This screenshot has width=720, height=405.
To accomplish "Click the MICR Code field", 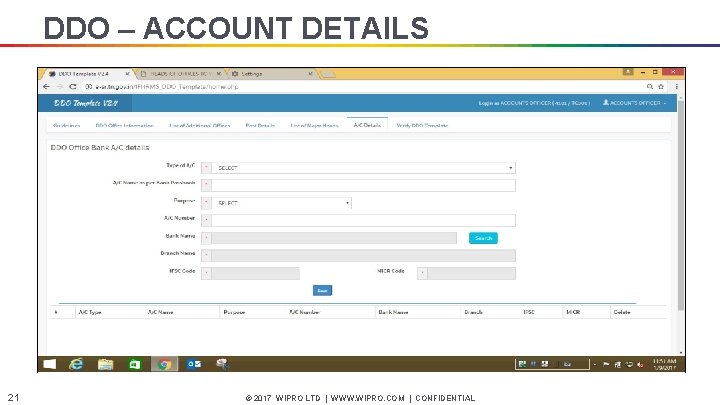I will [472, 273].
